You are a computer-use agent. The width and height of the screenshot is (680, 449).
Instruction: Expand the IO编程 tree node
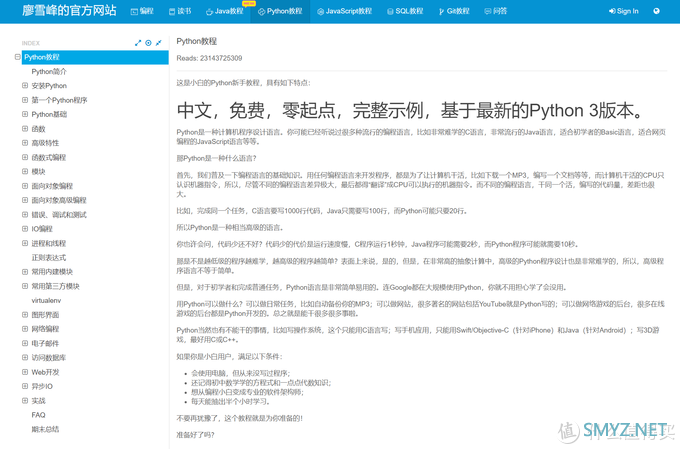[x=25, y=229]
